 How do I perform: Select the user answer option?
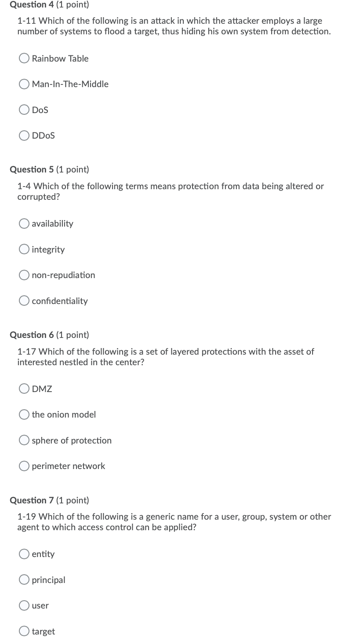click(24, 605)
